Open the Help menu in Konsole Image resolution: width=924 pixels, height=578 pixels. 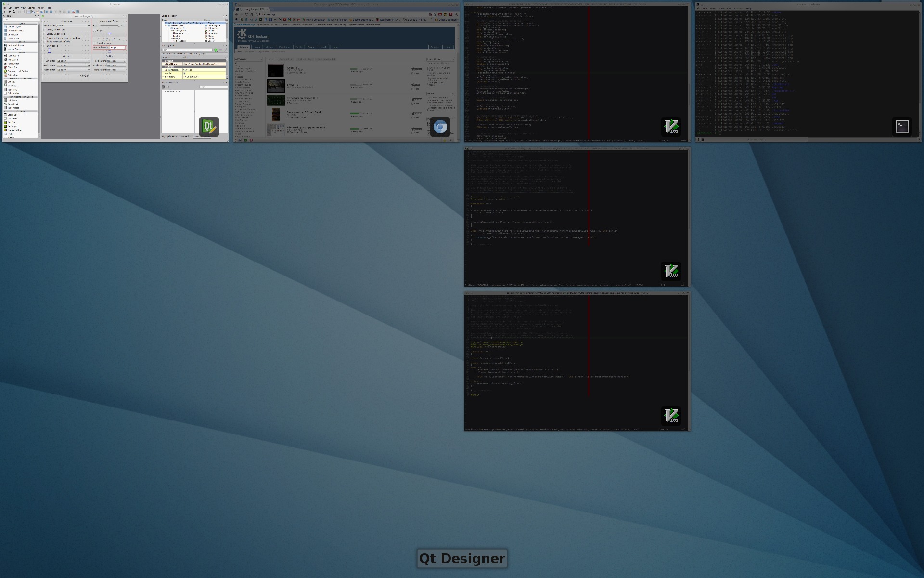[748, 8]
